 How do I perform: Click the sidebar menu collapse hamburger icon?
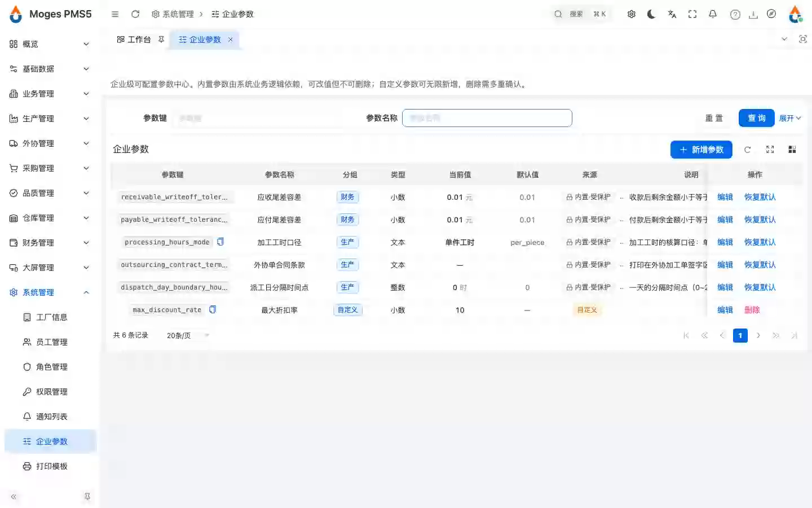(x=115, y=14)
